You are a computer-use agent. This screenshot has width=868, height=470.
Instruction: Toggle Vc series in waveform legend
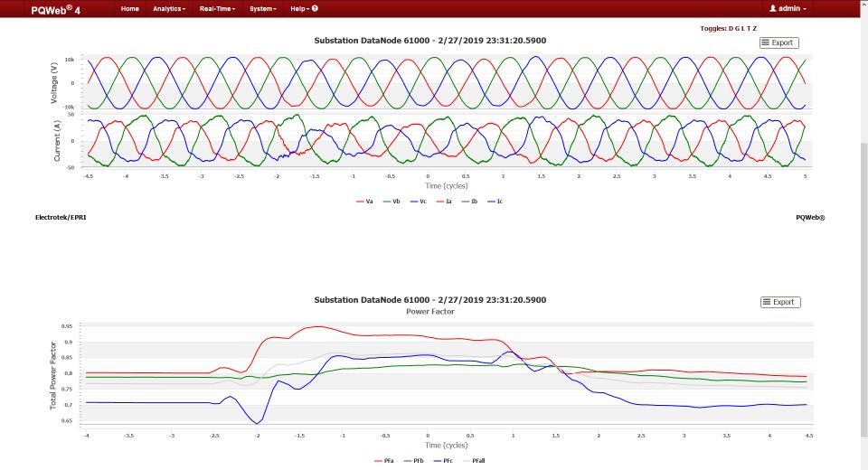point(419,202)
